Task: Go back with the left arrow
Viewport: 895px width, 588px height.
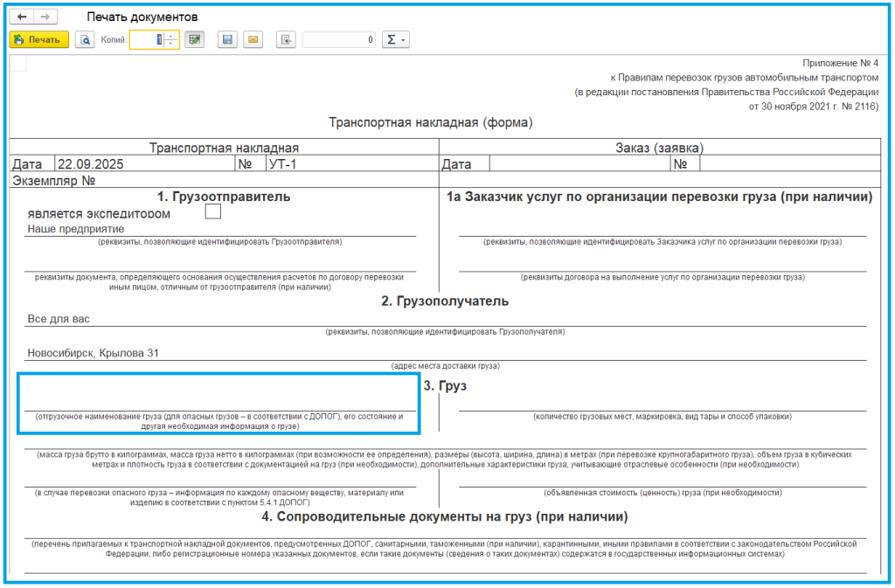Action: (21, 17)
